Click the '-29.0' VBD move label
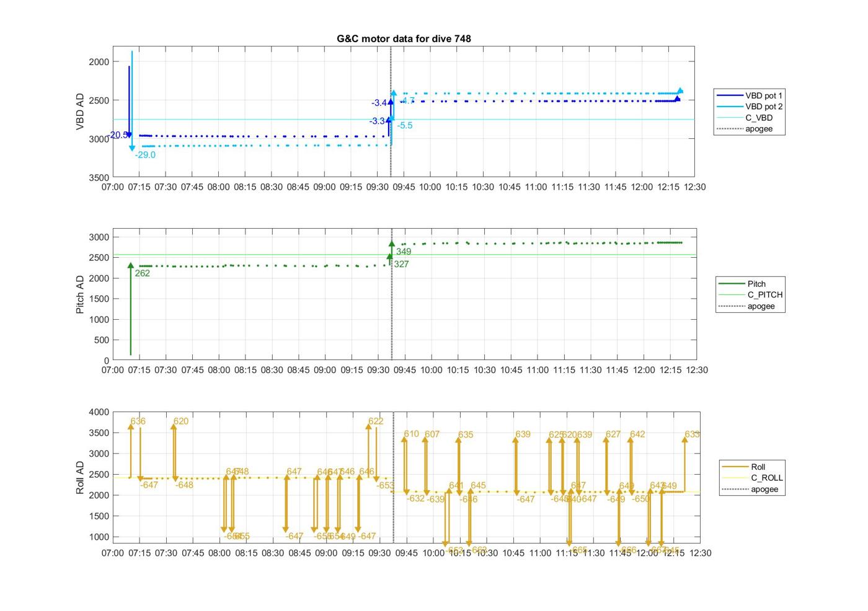 pyautogui.click(x=145, y=155)
